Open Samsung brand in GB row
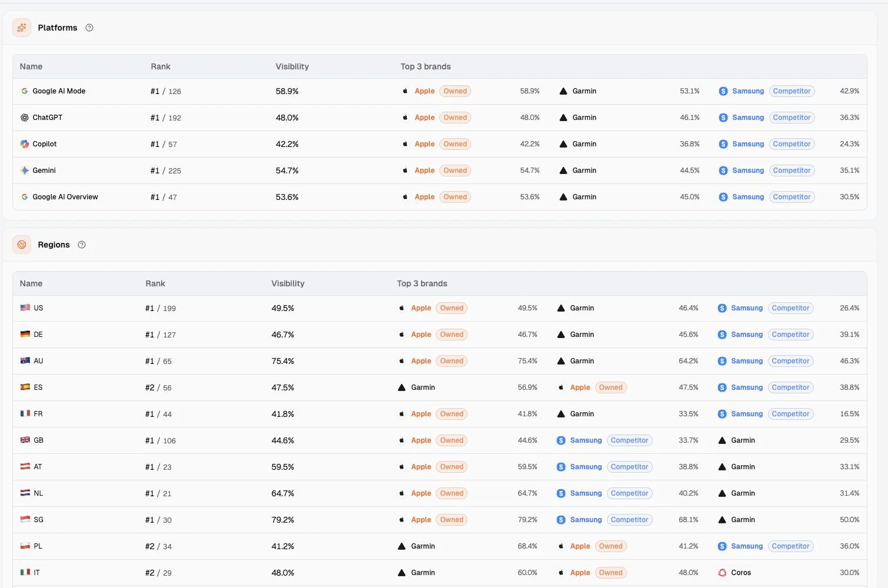The width and height of the screenshot is (888, 588). point(586,440)
